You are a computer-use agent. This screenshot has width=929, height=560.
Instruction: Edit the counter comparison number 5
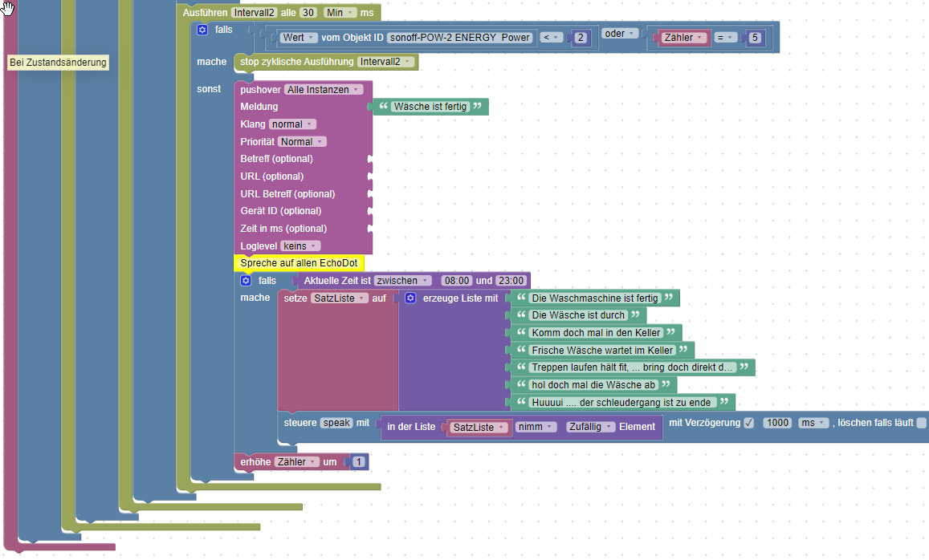click(x=755, y=37)
